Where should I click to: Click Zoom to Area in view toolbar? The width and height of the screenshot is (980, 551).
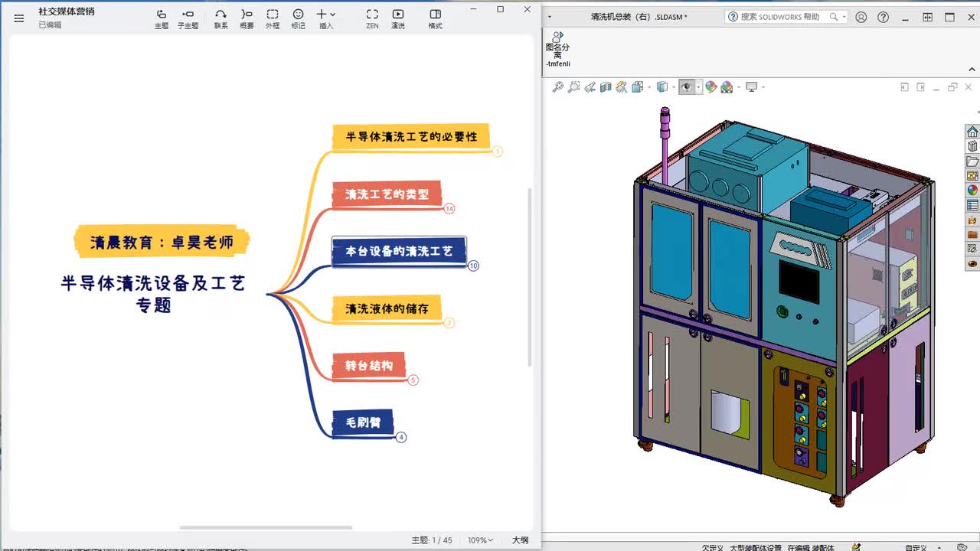point(573,87)
